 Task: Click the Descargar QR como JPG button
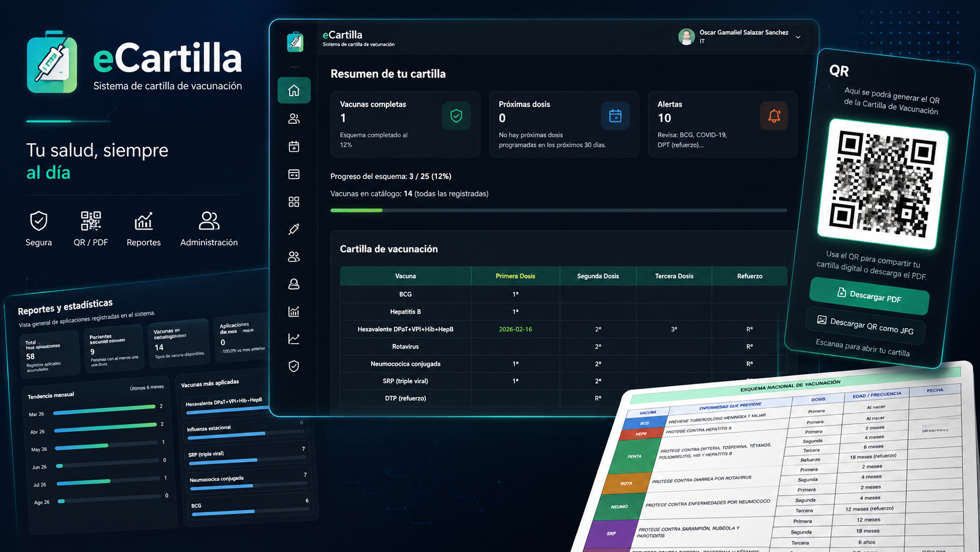866,324
